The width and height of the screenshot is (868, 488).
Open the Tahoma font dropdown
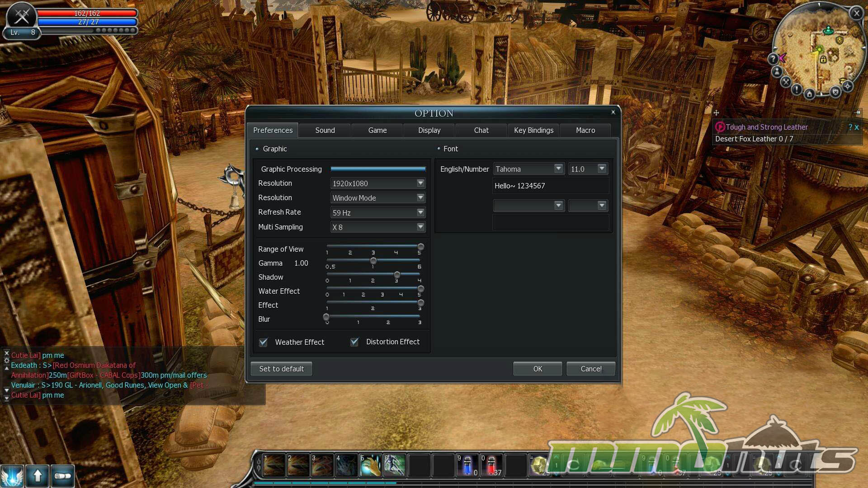[x=558, y=169]
